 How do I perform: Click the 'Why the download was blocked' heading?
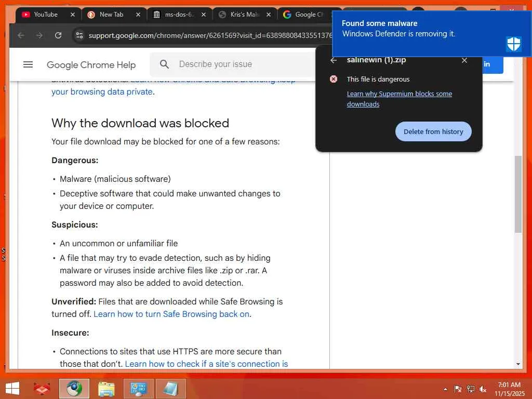(140, 123)
